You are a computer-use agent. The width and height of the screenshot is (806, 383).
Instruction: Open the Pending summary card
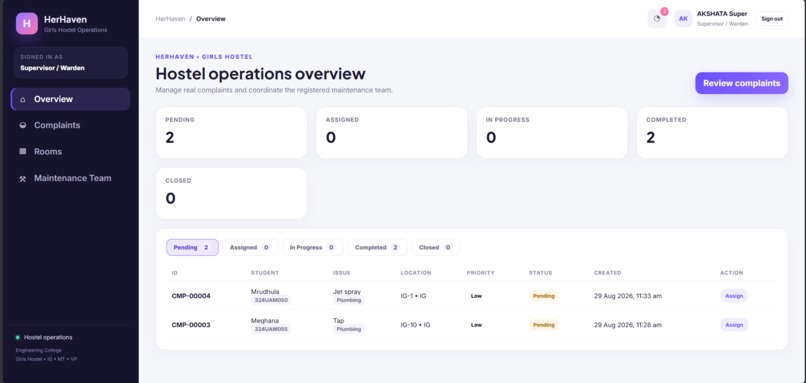231,133
